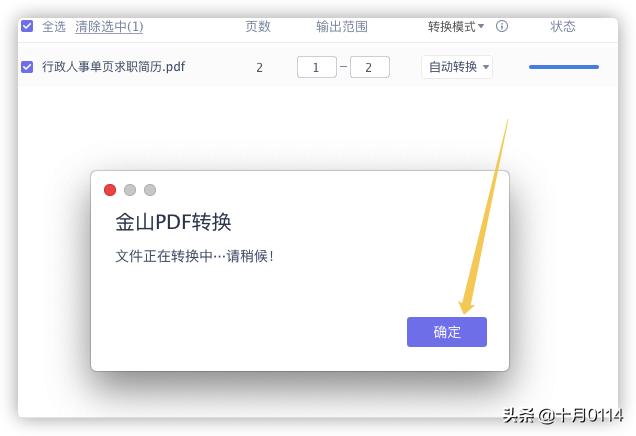The image size is (636, 436).
Task: Click the dialog message 文件正在转换中…请稍候!
Action: (194, 256)
